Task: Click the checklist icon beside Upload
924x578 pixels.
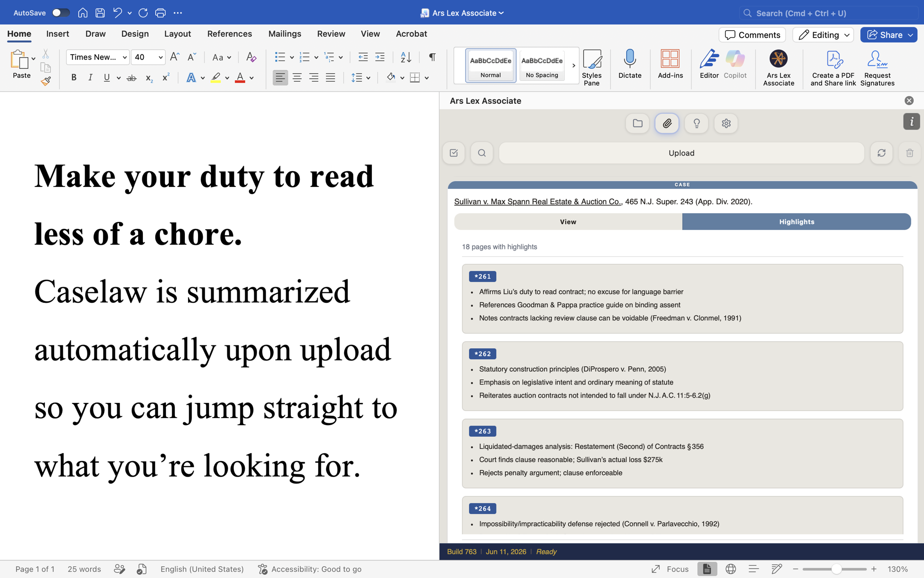Action: tap(454, 153)
